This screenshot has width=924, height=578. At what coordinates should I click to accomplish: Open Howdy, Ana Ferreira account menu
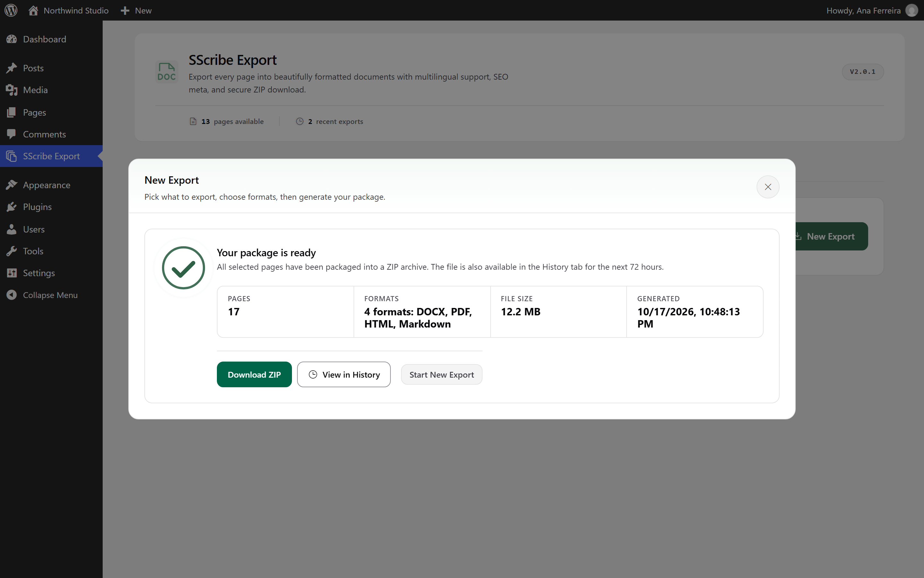[x=872, y=10]
